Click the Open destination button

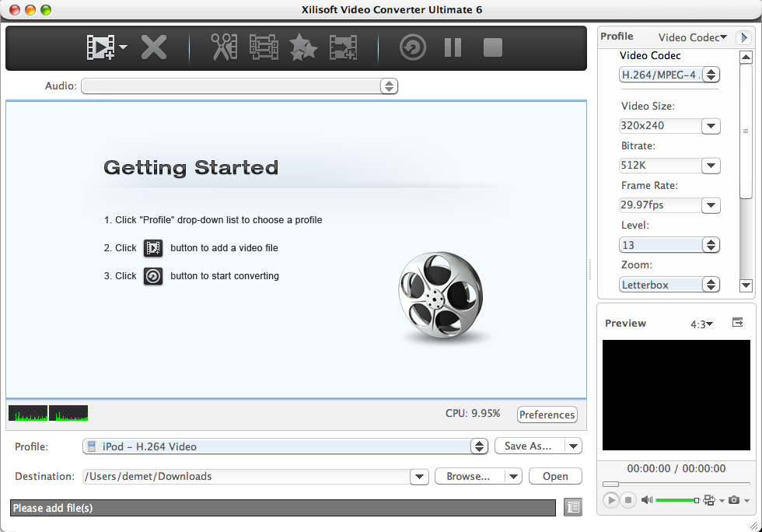coord(555,477)
